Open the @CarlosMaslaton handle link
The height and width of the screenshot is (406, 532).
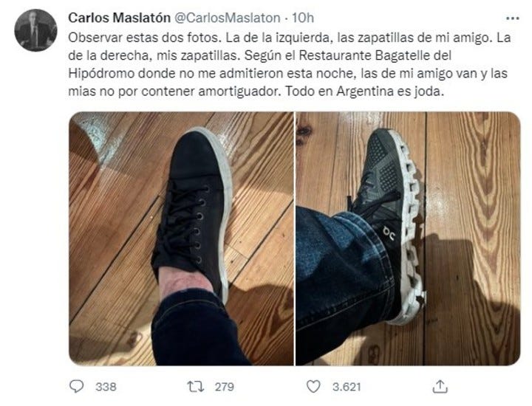tap(227, 18)
